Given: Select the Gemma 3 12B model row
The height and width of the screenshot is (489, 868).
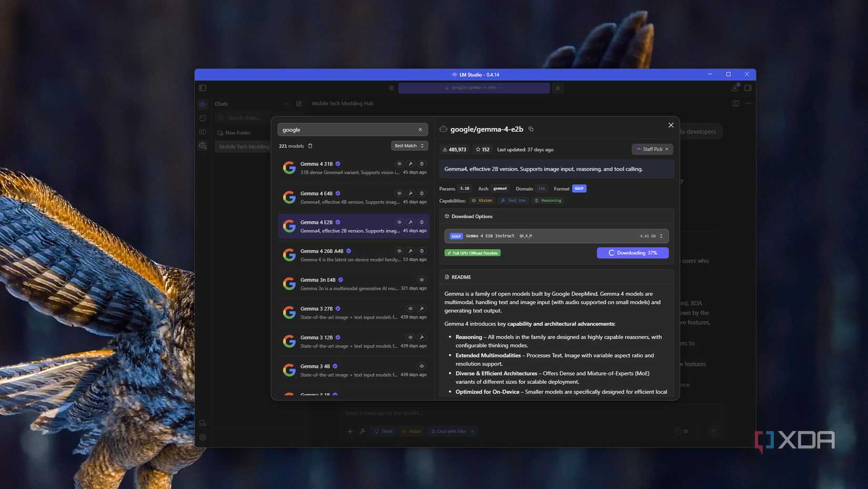Looking at the screenshot, I should [x=354, y=342].
